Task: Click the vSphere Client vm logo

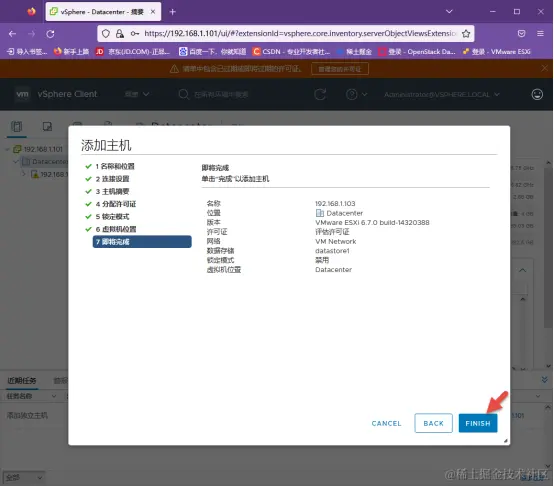Action: tap(23, 94)
